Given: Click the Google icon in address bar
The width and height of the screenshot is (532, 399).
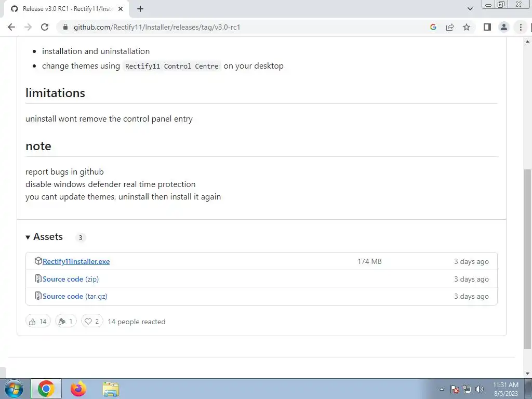Looking at the screenshot, I should pos(433,27).
